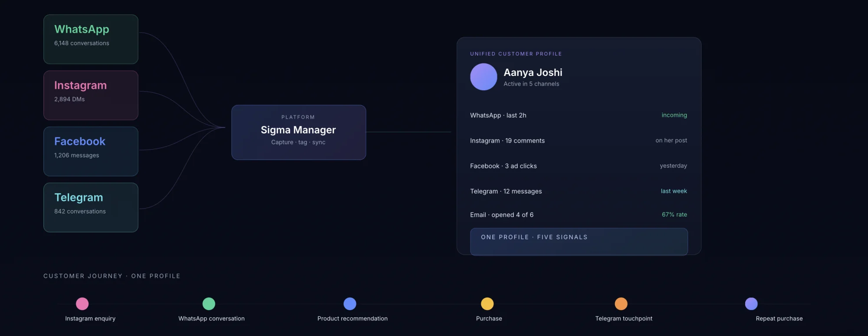The height and width of the screenshot is (336, 868).
Task: Click the '67% rate' value
Action: coord(674,215)
